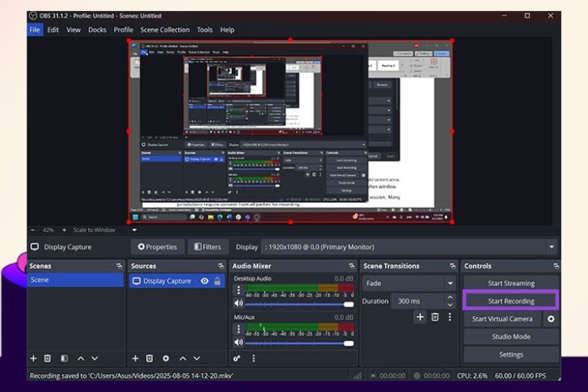Mute the Mic/Aux speaker icon
588x392 pixels.
coord(238,343)
